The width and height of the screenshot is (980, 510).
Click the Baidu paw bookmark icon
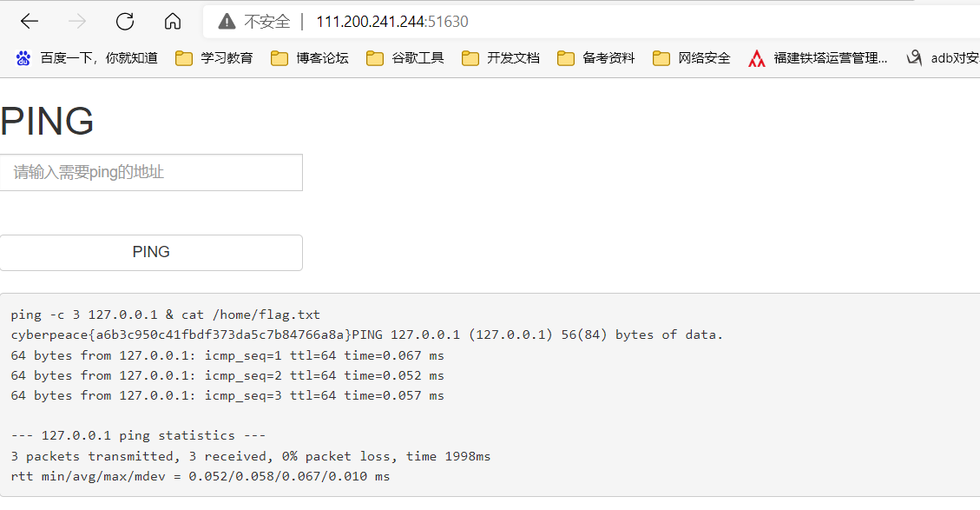[23, 58]
